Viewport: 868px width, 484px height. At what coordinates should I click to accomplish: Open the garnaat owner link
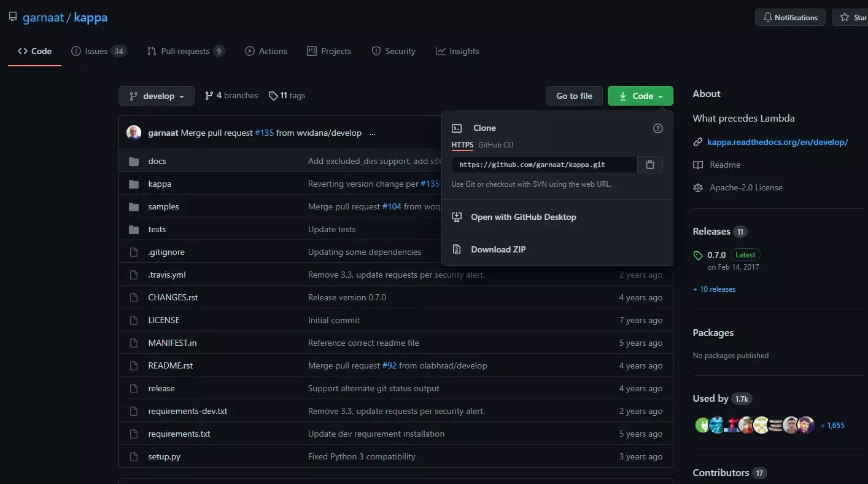click(43, 17)
